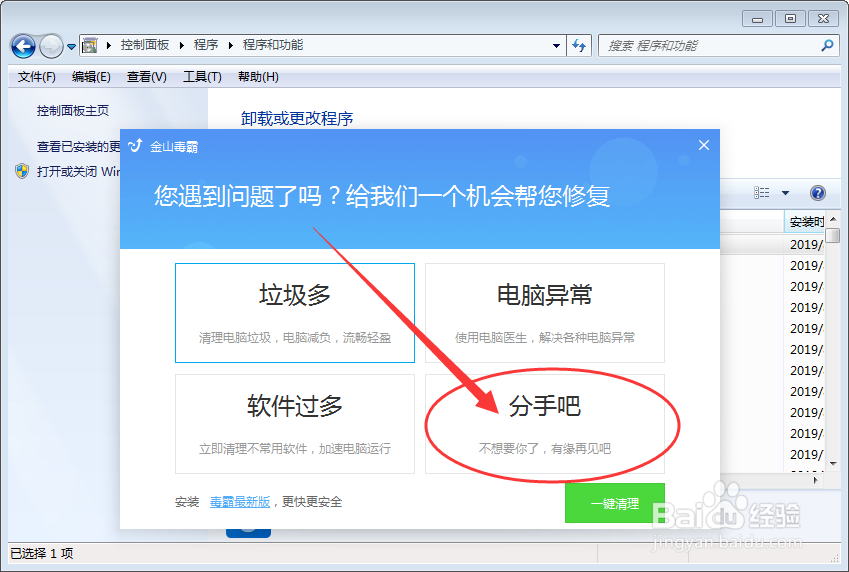
Task: Click the Forward navigation arrow
Action: [x=51, y=47]
